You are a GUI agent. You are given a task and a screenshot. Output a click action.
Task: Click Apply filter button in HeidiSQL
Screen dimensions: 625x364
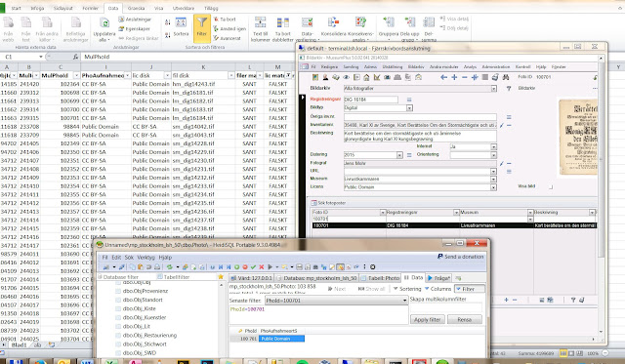(427, 319)
